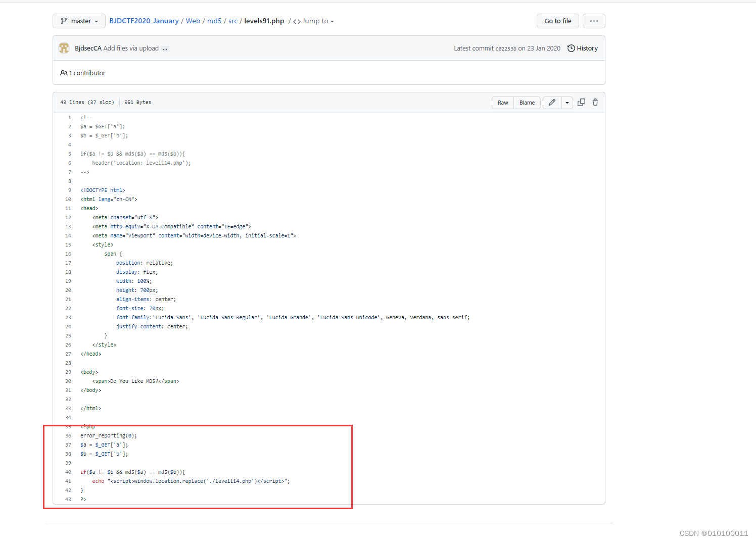Click the '<meta charset="utf-8">' line
The image size is (756, 541).
pyautogui.click(x=125, y=218)
